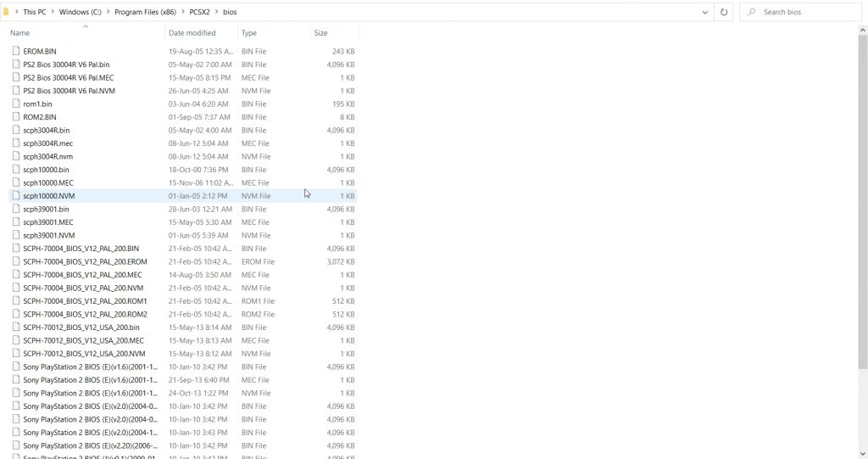Click the refresh button in address bar
Viewport: 868px width, 459px height.
(x=724, y=12)
